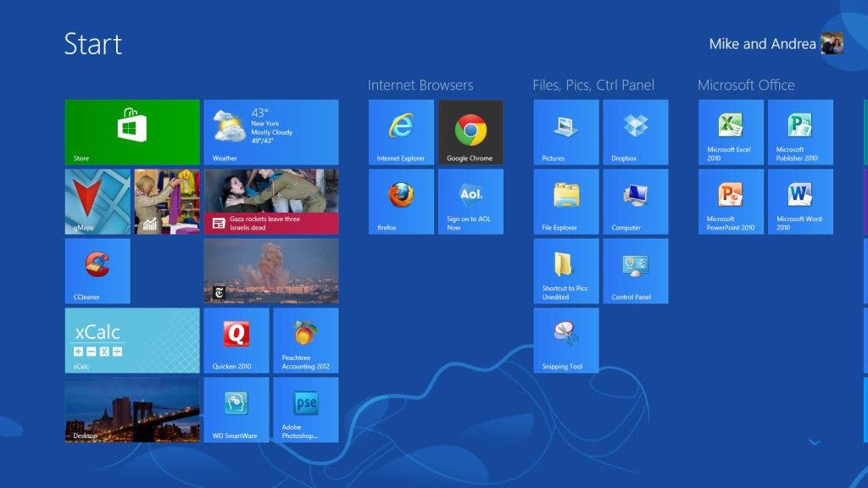Open the Gaza rockets news tile

(x=271, y=202)
